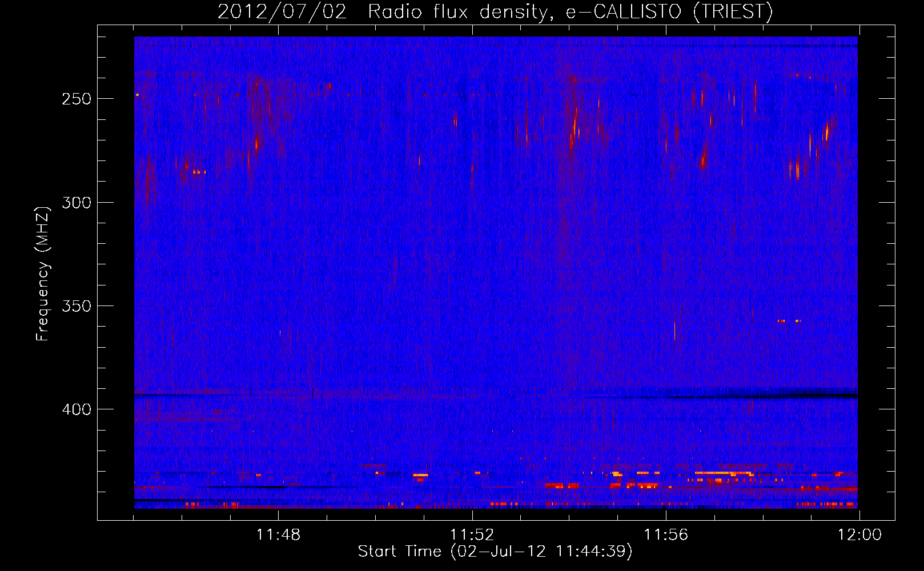The width and height of the screenshot is (924, 571).
Task: Click the 300 frequency tick label
Action: (x=77, y=203)
